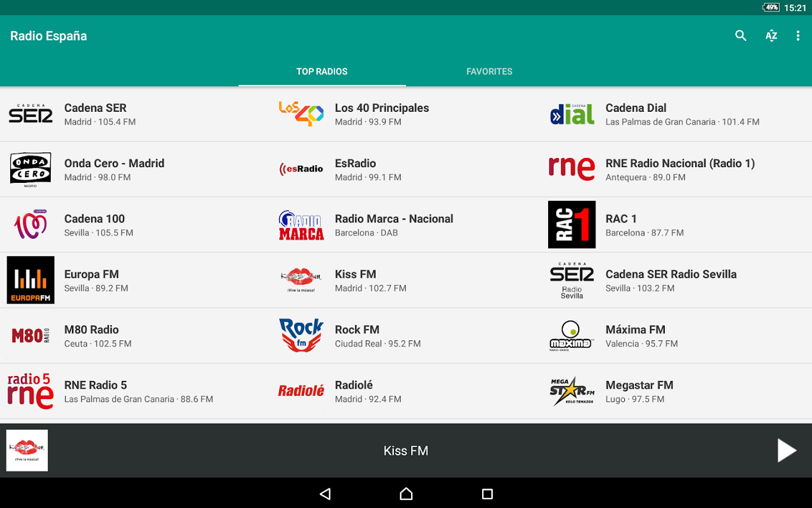Select the 'Europa FM' station name
Viewport: 812px width, 508px height.
point(91,274)
